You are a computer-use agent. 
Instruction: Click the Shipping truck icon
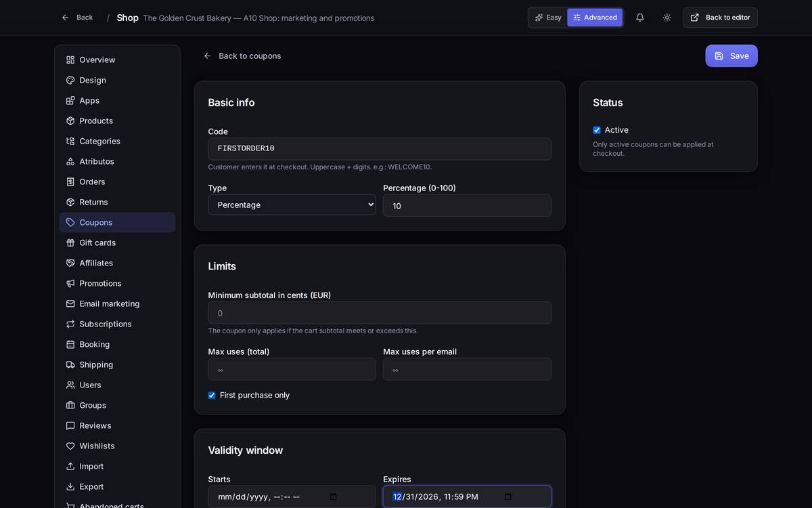pos(70,364)
